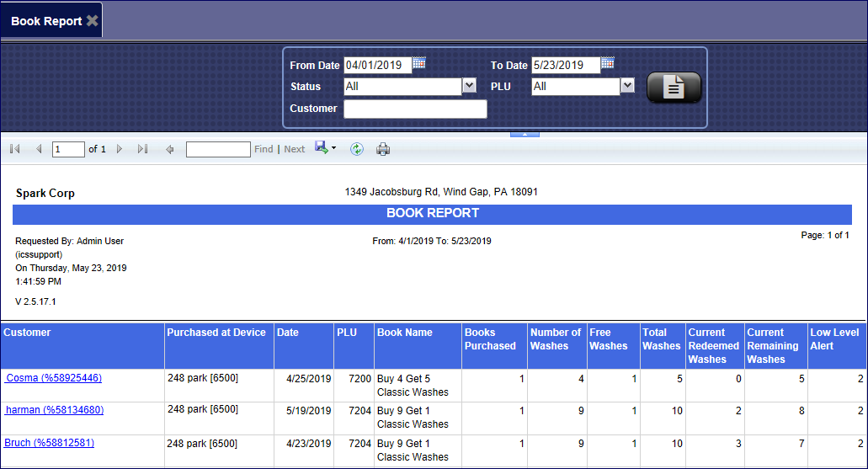This screenshot has width=868, height=469.
Task: Open customer link harman (%58134680)
Action: 55,410
